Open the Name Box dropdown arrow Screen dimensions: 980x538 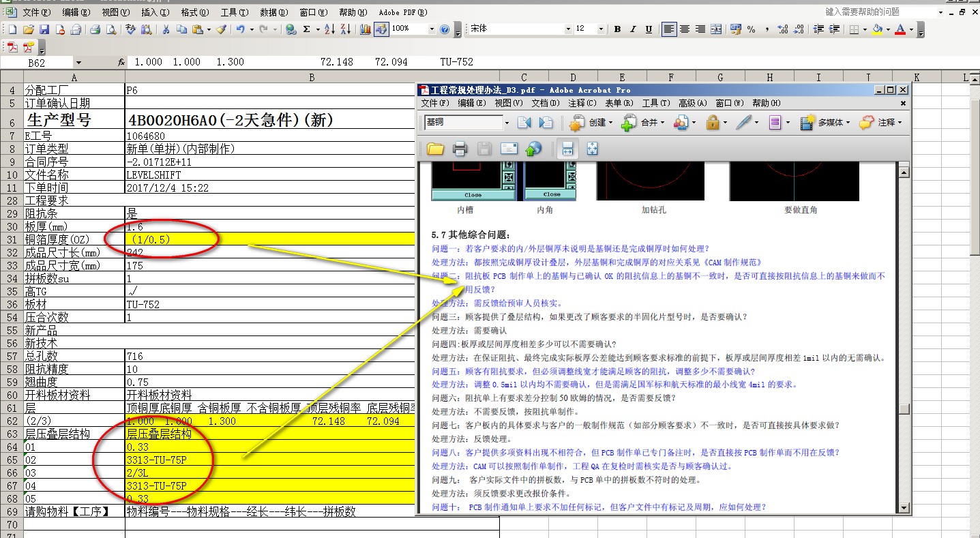[78, 62]
